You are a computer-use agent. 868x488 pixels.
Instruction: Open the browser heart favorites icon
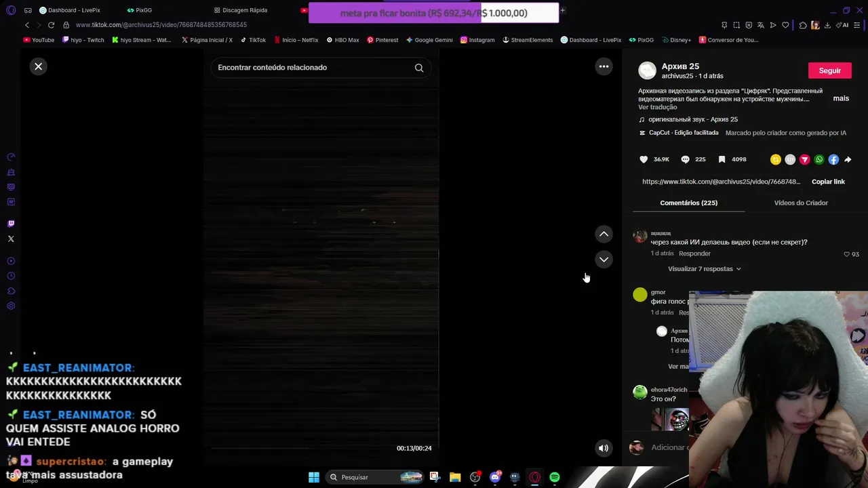pyautogui.click(x=785, y=25)
